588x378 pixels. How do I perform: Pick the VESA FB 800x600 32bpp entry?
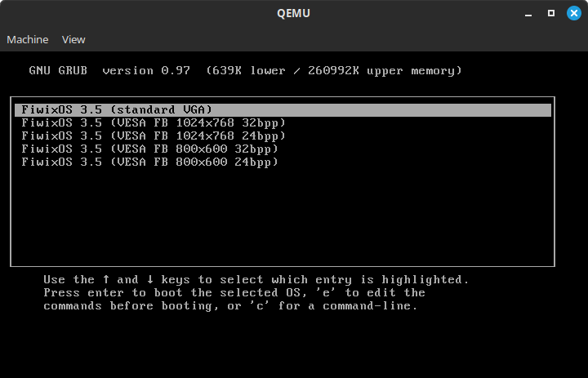tap(150, 149)
